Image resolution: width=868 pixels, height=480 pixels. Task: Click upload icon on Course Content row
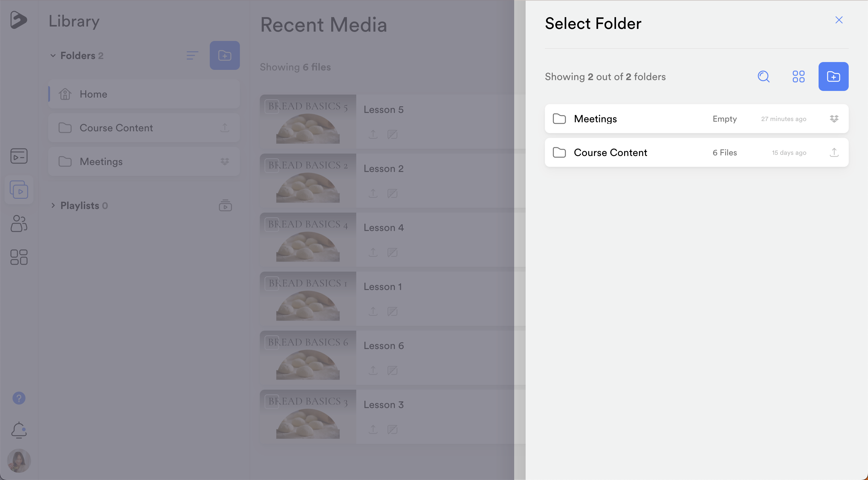(834, 152)
